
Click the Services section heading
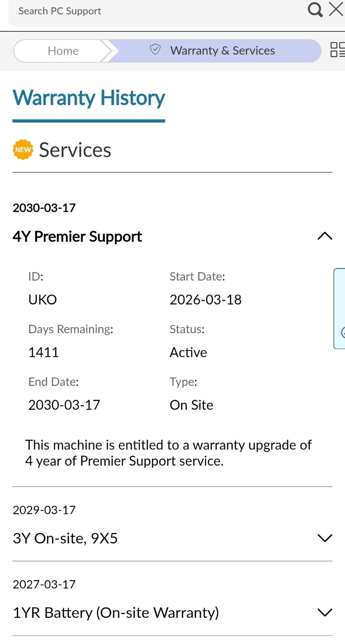[75, 150]
